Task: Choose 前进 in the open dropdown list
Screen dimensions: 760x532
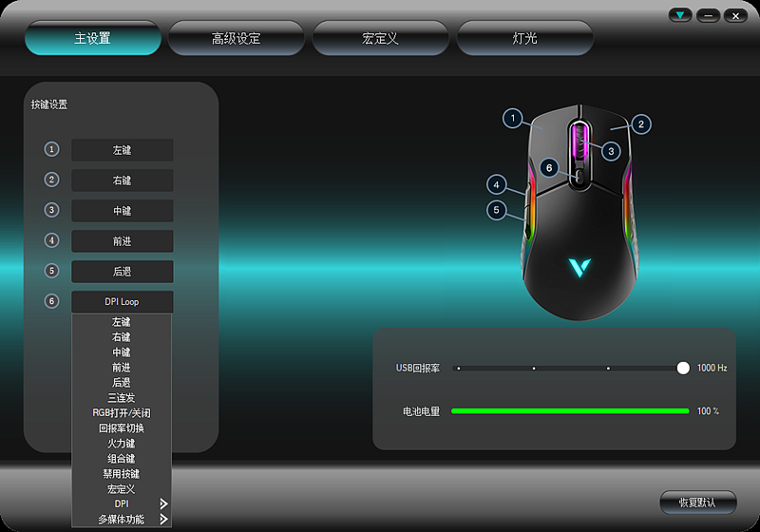Action: click(122, 368)
